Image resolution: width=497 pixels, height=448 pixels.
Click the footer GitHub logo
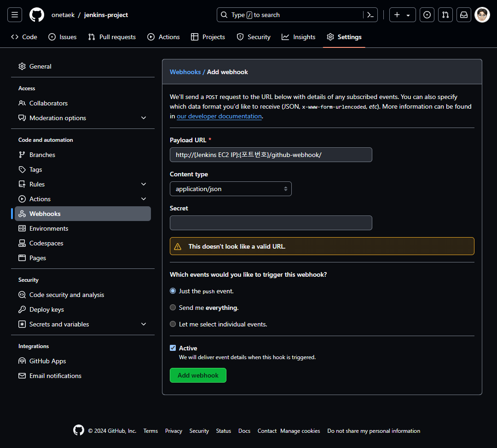coord(79,430)
